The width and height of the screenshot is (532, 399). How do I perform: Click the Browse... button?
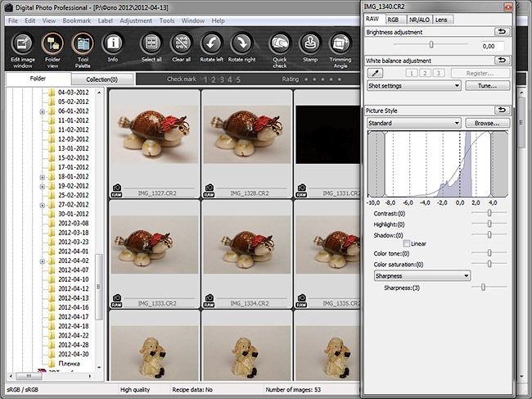click(x=488, y=123)
